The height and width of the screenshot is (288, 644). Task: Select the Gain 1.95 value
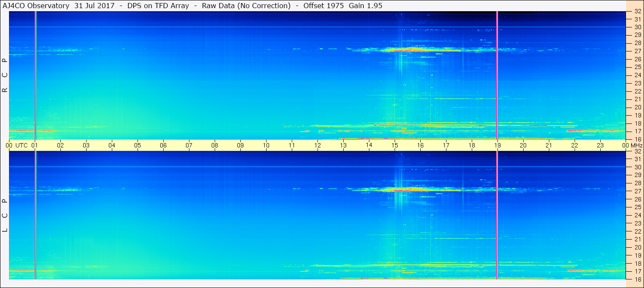coord(365,6)
